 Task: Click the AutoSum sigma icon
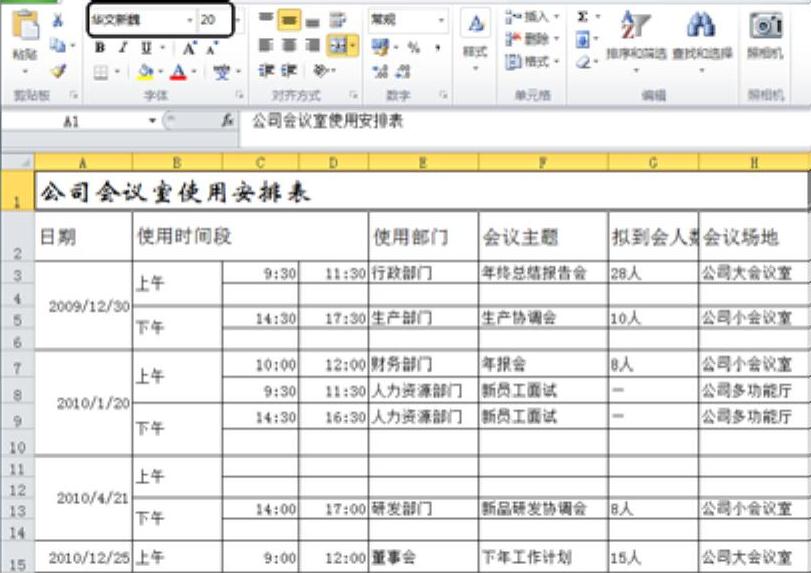tap(583, 17)
